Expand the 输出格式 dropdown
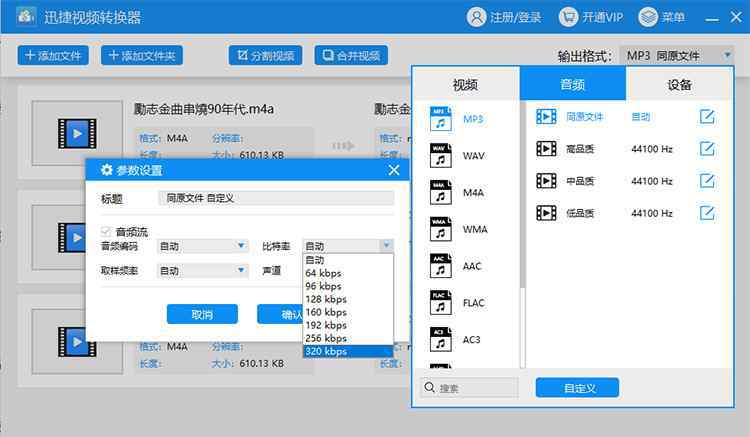Screen dimensions: 750x437 click(x=676, y=56)
